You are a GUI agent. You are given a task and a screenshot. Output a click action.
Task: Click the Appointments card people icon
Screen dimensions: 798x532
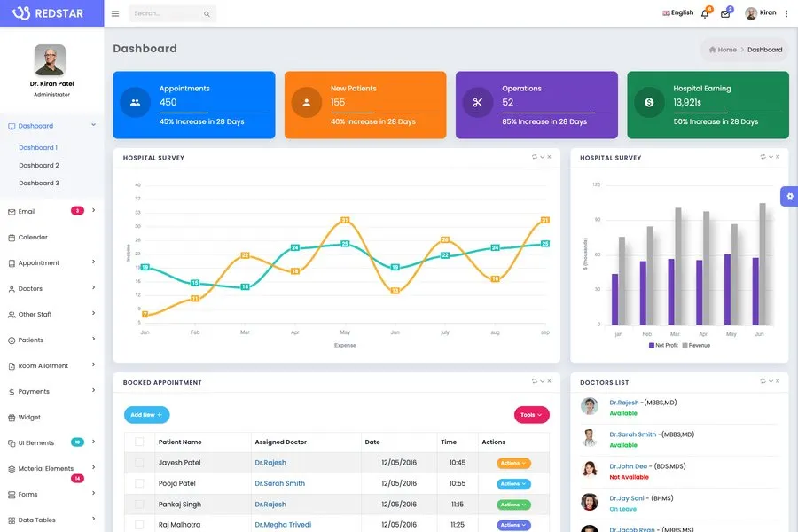[135, 102]
